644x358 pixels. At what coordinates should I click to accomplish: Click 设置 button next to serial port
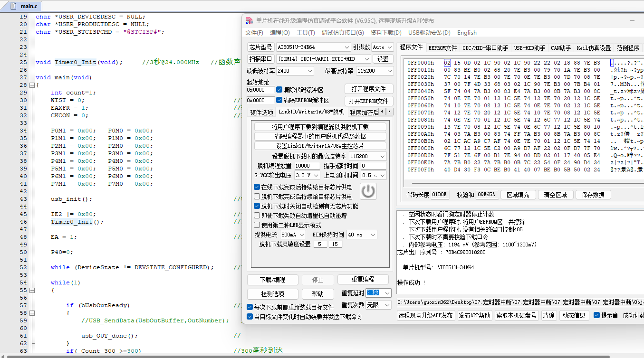point(383,59)
